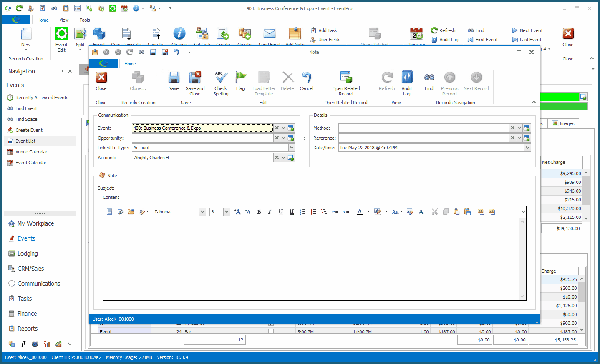The width and height of the screenshot is (600, 364).
Task: Click Increase Indent in content toolbar
Action: (x=346, y=212)
